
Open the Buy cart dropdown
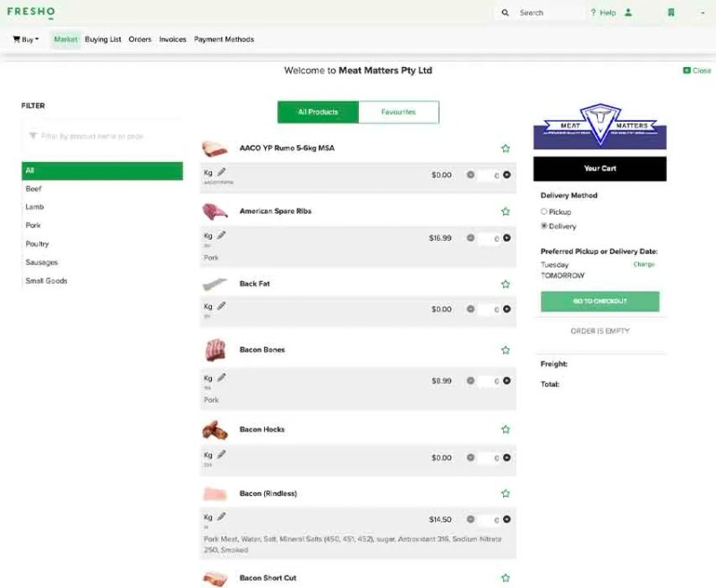(x=26, y=39)
